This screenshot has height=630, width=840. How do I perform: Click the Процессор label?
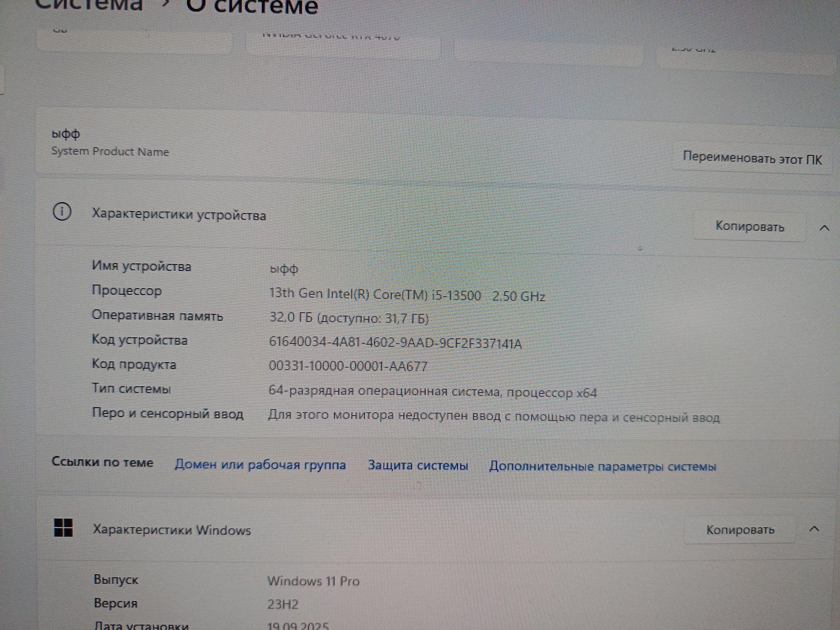(127, 291)
